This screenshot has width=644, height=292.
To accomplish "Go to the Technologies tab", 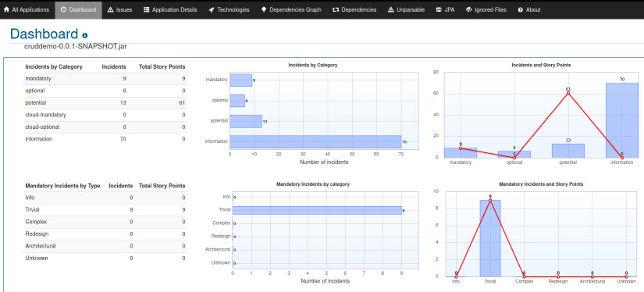I will pyautogui.click(x=229, y=9).
